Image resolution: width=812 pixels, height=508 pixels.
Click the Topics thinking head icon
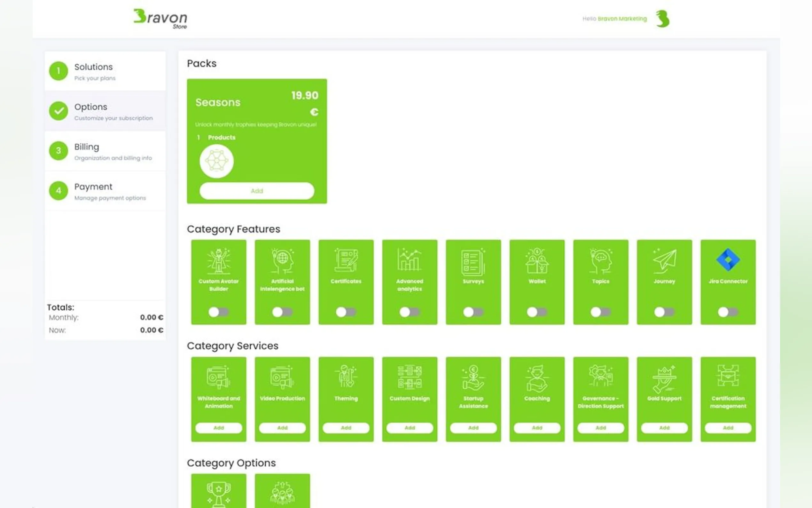pyautogui.click(x=600, y=261)
